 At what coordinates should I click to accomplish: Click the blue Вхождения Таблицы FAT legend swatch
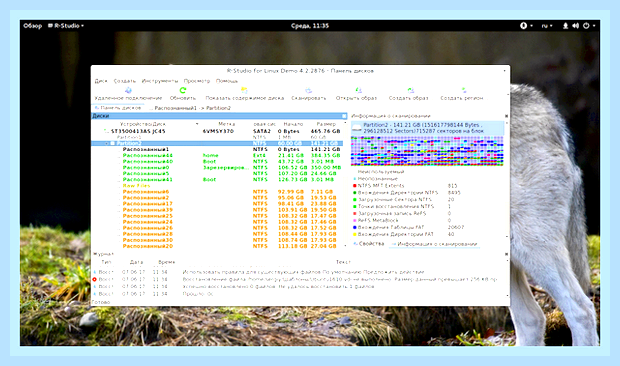(x=355, y=228)
